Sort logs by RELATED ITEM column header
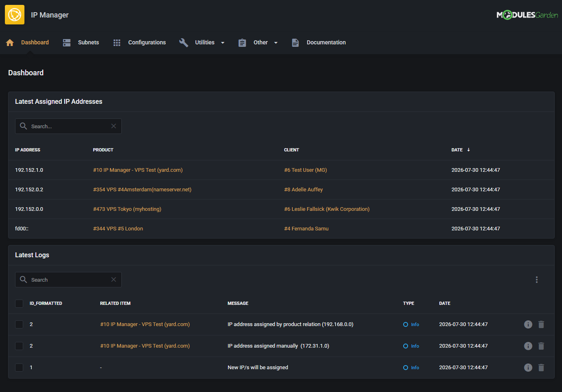 click(115, 304)
